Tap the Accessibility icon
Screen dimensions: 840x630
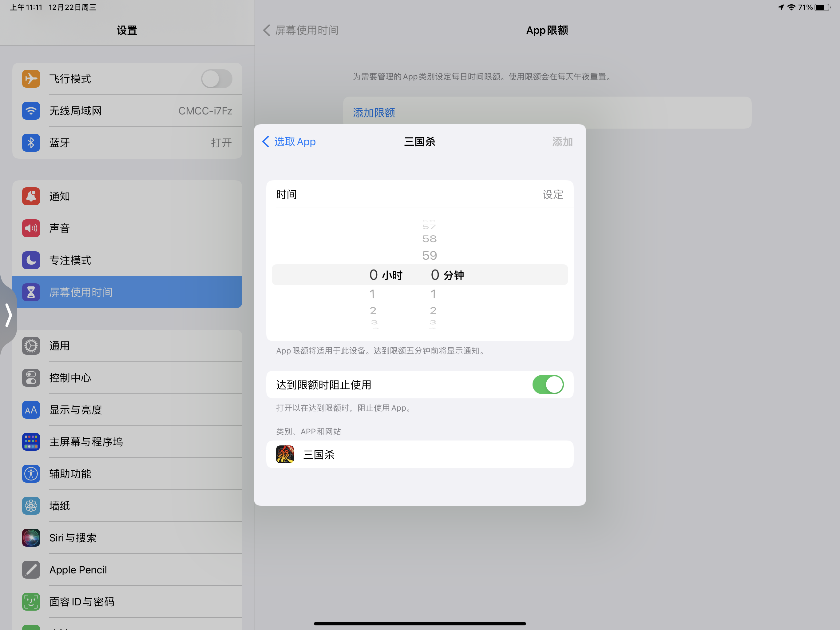[31, 473]
